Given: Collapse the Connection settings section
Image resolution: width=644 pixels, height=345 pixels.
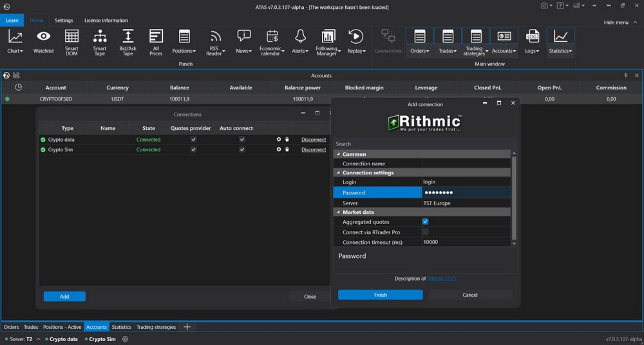Looking at the screenshot, I should click(x=339, y=172).
